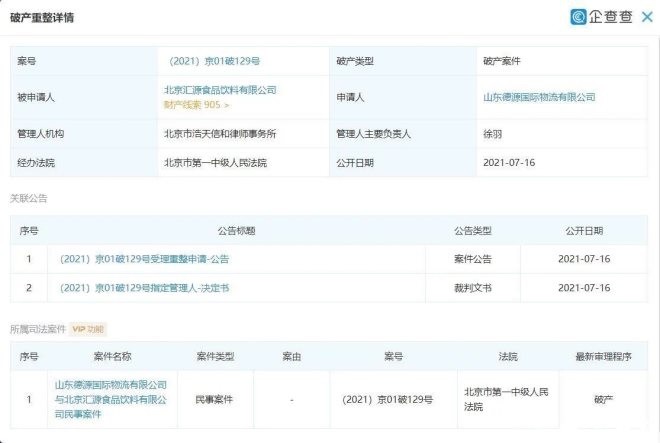The width and height of the screenshot is (660, 443).
Task: Open case name link in 所属司法案件 table
Action: [111, 398]
